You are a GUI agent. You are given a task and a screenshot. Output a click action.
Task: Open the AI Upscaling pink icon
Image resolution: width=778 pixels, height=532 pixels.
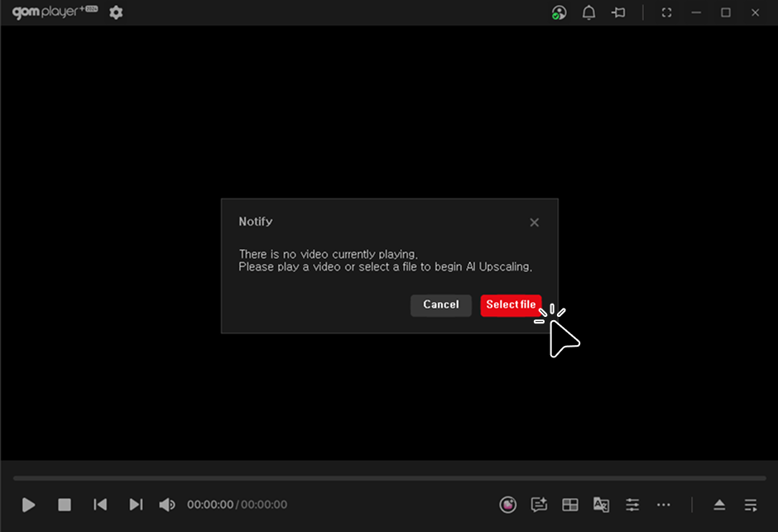pyautogui.click(x=508, y=505)
